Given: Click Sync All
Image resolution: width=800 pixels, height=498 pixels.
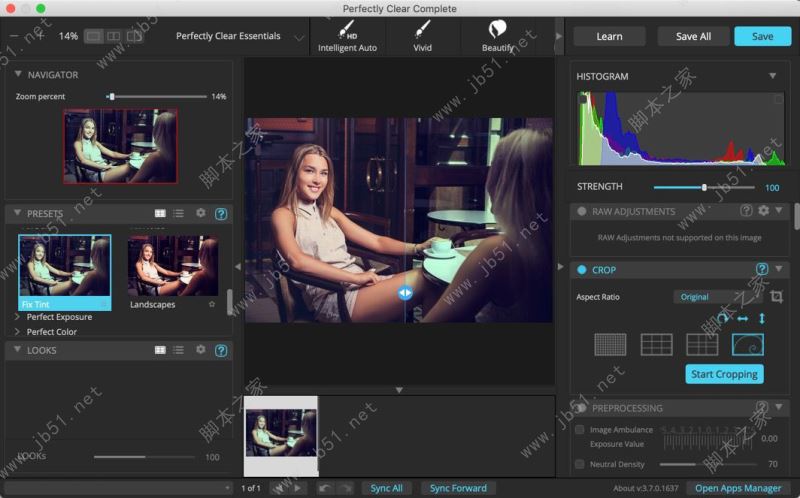Looking at the screenshot, I should tap(386, 488).
